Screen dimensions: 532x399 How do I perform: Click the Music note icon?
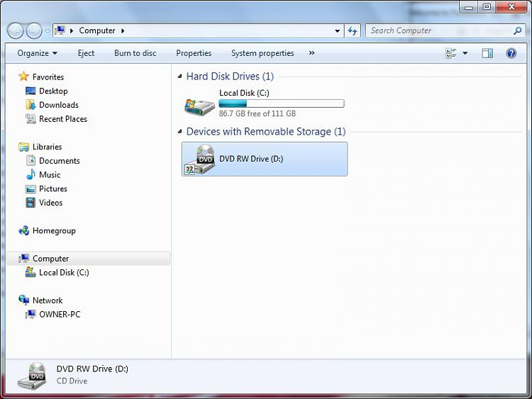click(x=31, y=174)
